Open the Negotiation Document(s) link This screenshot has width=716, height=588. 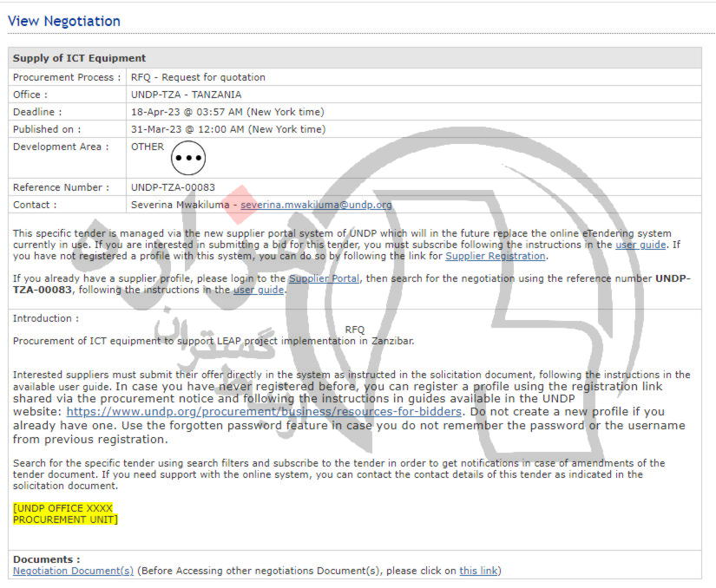[73, 571]
